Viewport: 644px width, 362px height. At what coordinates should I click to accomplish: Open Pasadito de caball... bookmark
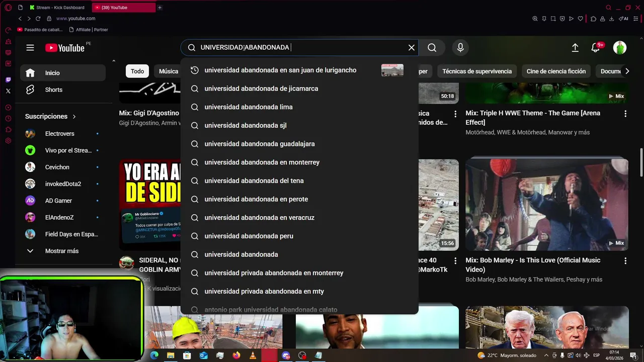tap(40, 30)
